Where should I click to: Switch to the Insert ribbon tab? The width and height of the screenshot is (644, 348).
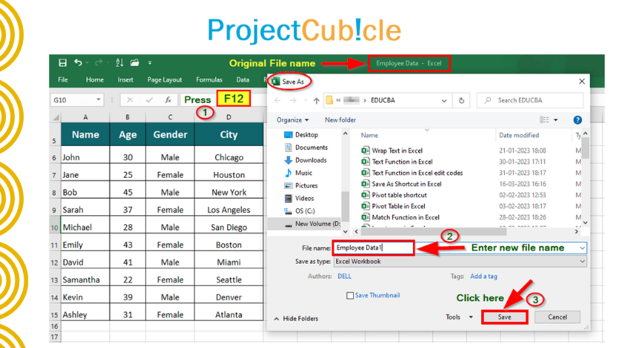click(125, 80)
